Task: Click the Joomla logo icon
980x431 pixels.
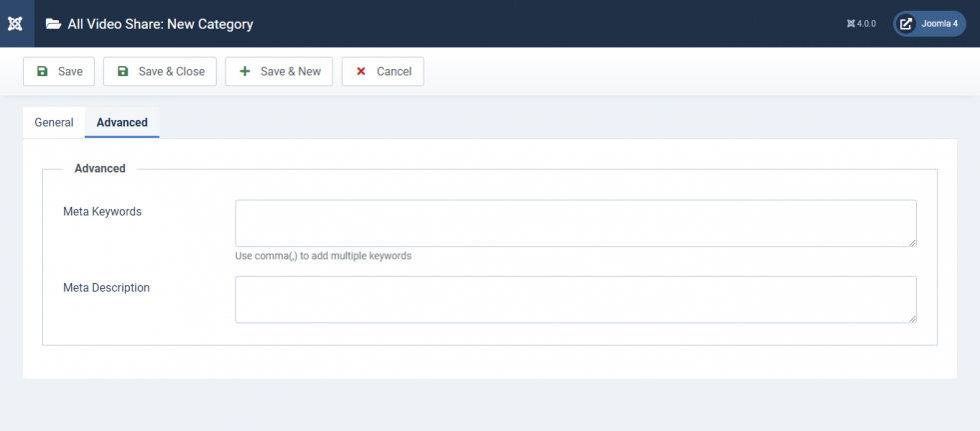Action: [15, 24]
